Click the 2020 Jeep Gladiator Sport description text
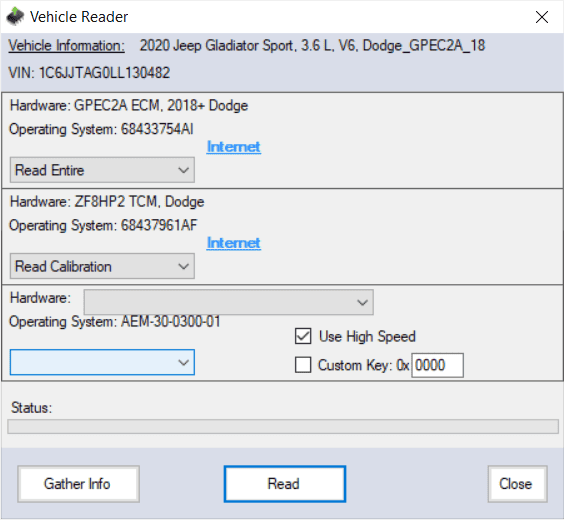The width and height of the screenshot is (564, 520). click(312, 46)
